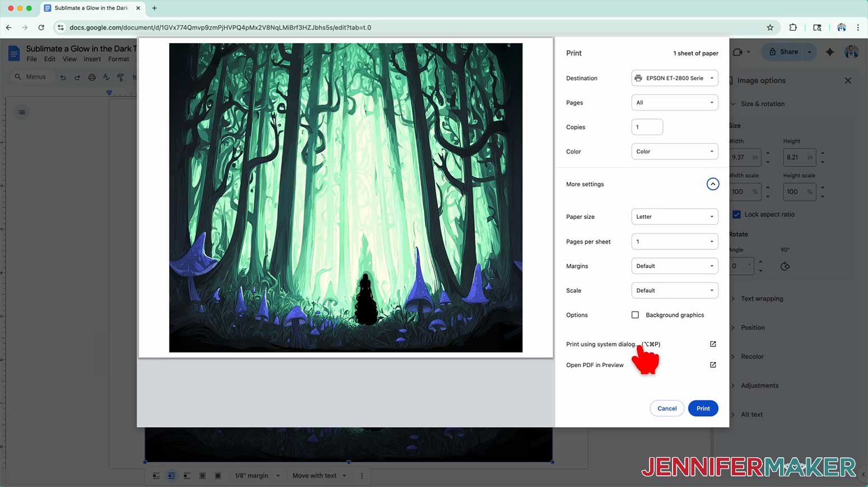The image size is (868, 487).
Task: Select the in line image wrap icon
Action: click(156, 476)
